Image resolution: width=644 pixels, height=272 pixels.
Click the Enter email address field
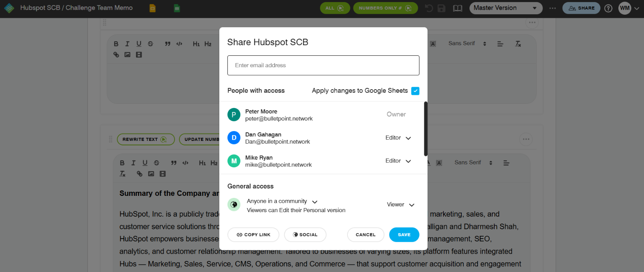tap(323, 66)
